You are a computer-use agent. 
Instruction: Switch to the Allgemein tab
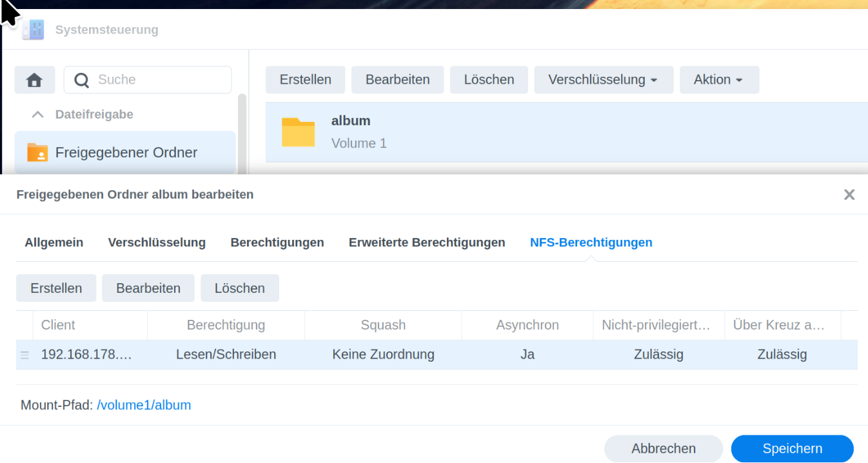click(x=54, y=242)
